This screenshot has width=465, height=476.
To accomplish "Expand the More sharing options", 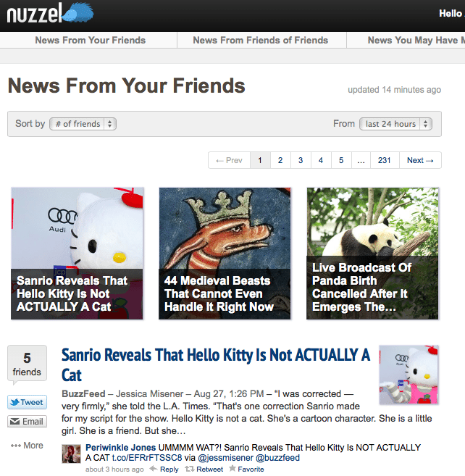I will click(27, 446).
